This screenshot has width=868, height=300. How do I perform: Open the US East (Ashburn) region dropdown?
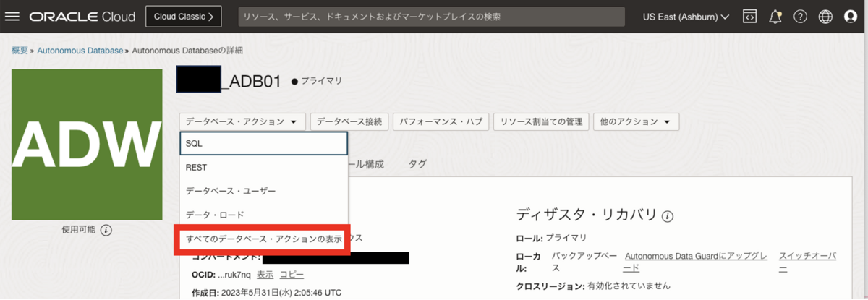coord(686,16)
